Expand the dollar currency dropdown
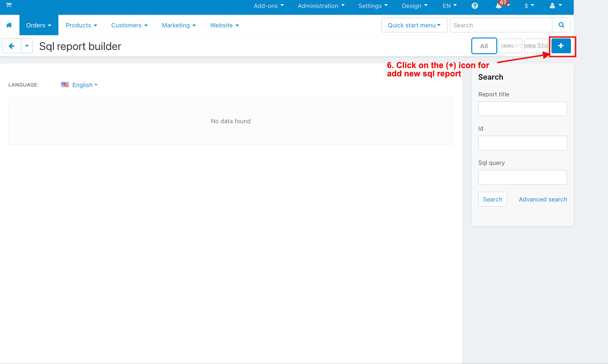This screenshot has width=608, height=364. tap(529, 6)
